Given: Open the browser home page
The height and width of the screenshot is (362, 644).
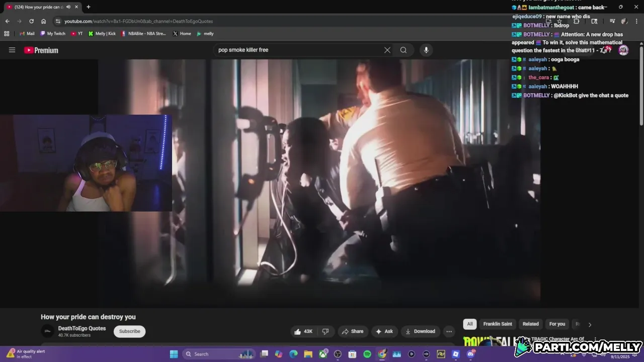Looking at the screenshot, I should tap(44, 21).
